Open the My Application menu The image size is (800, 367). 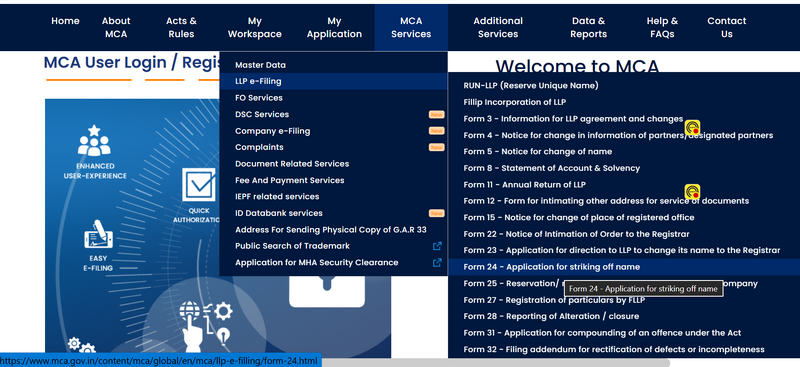(x=334, y=28)
